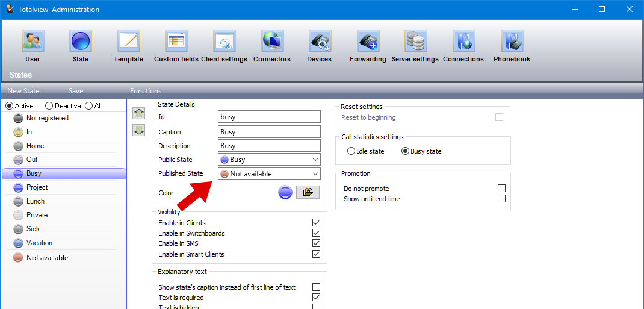Select the Busy state in list

click(x=64, y=174)
